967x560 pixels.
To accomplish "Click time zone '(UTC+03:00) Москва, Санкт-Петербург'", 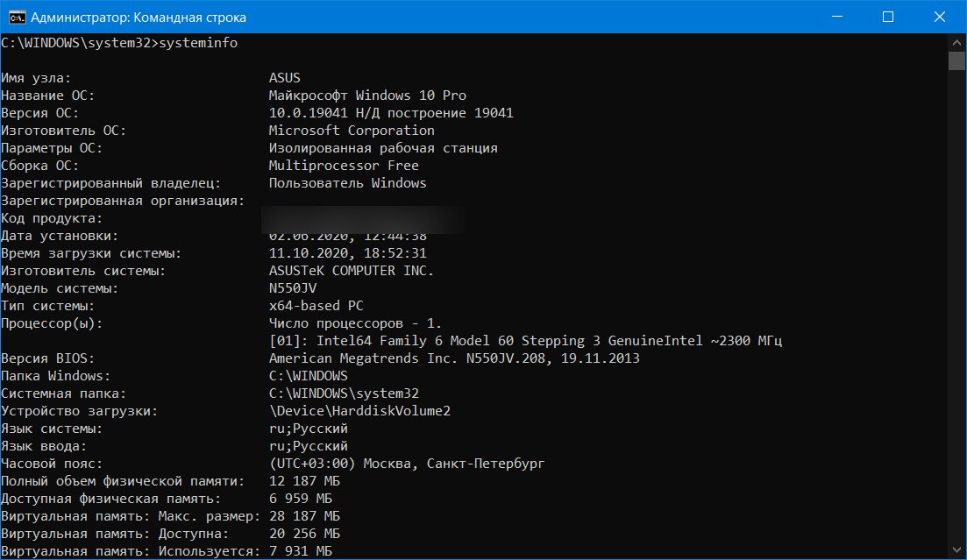I will pos(407,464).
